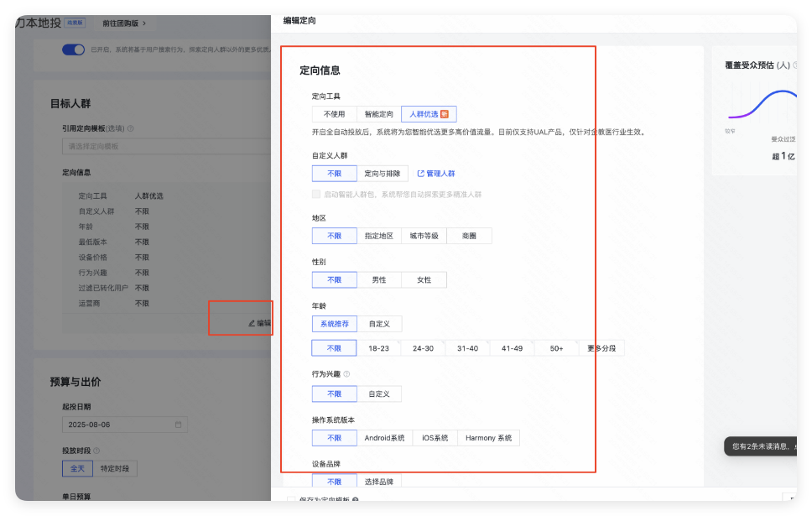Choose 男性 gender option
The width and height of the screenshot is (812, 516).
(378, 279)
